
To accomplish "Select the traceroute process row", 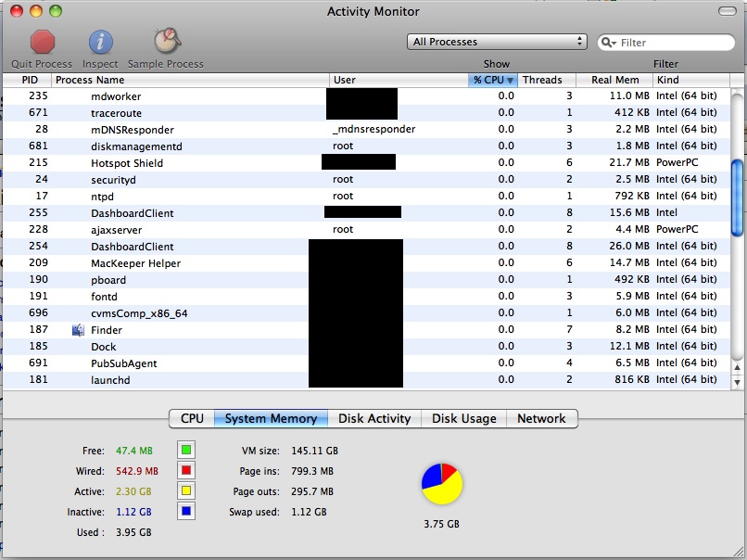I will coord(366,113).
